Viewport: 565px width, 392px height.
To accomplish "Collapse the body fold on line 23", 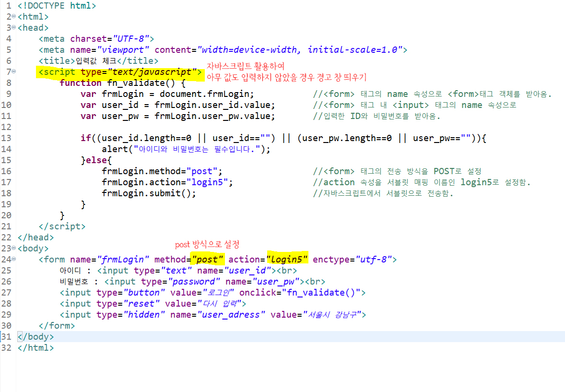I will pos(14,248).
